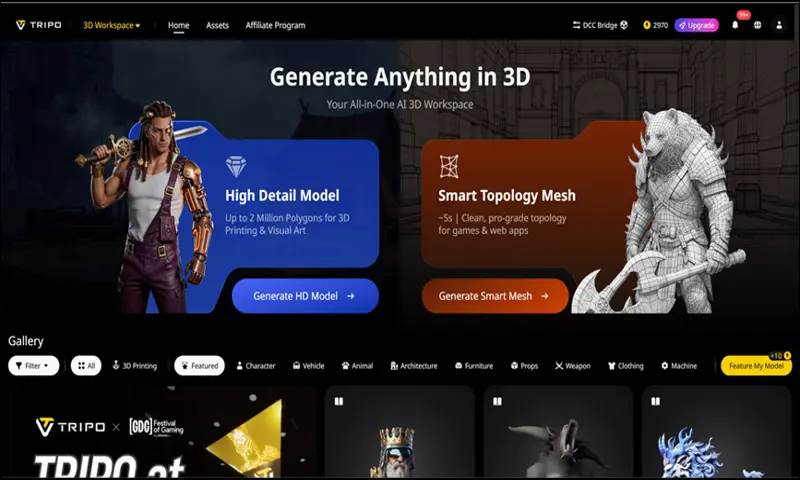Open the Affiliate Program page

(x=275, y=25)
